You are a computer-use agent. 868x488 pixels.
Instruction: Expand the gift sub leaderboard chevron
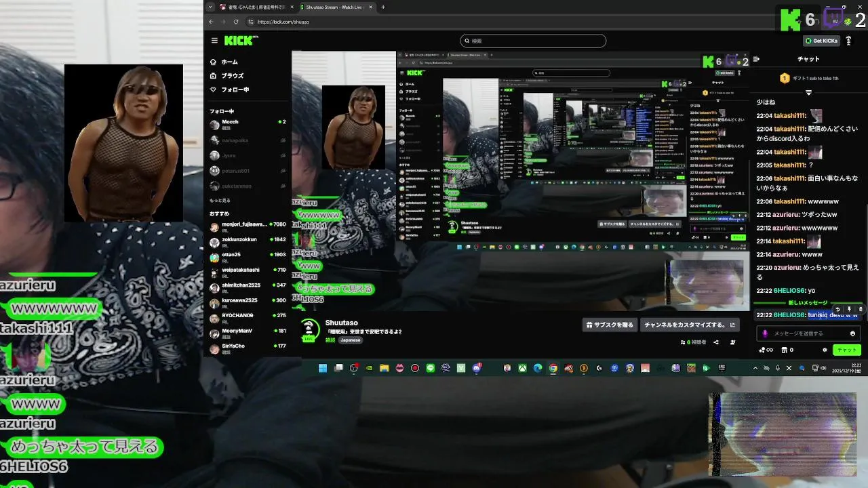[808, 92]
